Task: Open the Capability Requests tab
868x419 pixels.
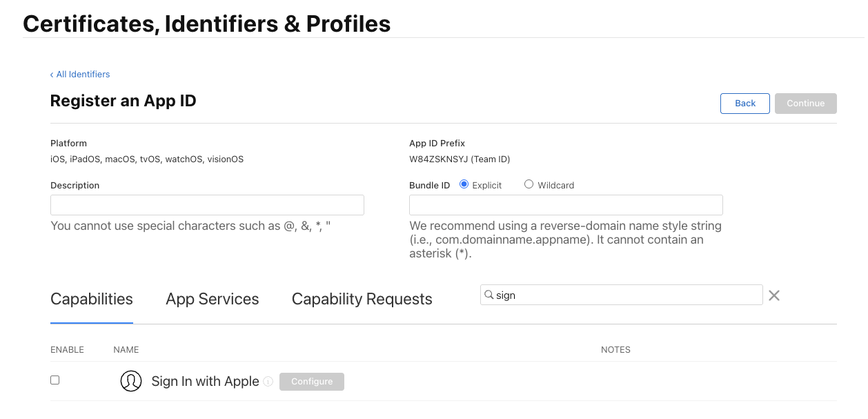Action: click(362, 299)
